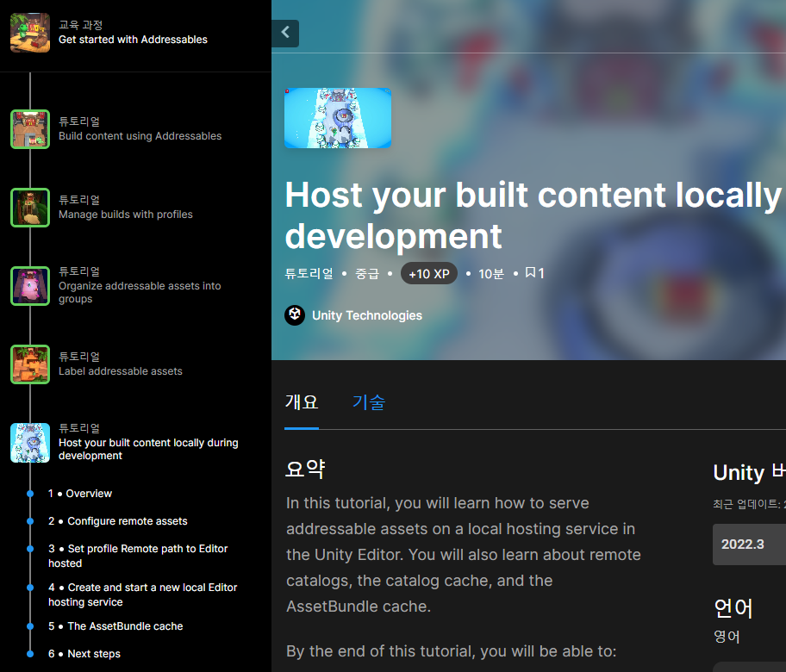Jump to step 6 Next steps
Screen dimensions: 786x672
click(x=84, y=653)
